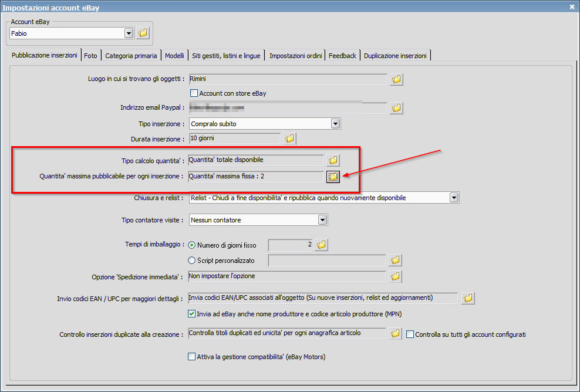Viewport: 580px width, 392px height.
Task: Open folder icon for Invio codici EAN / UPC
Action: pos(468,298)
